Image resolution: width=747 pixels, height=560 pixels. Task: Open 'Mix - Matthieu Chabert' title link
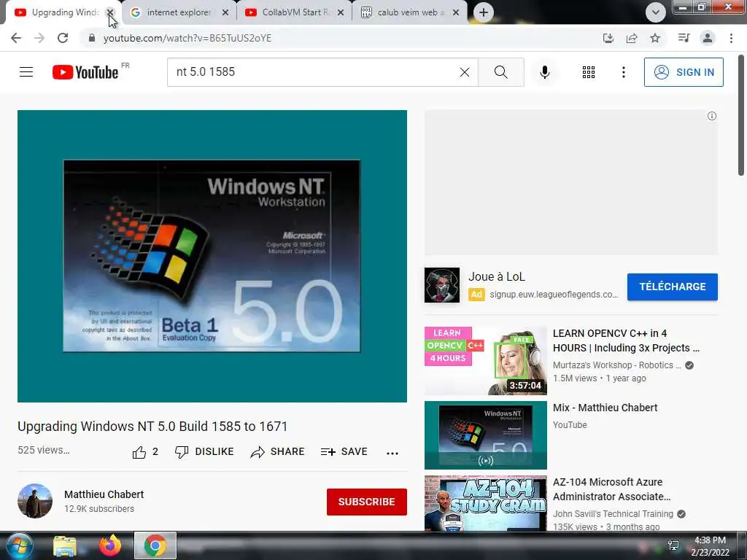(605, 408)
